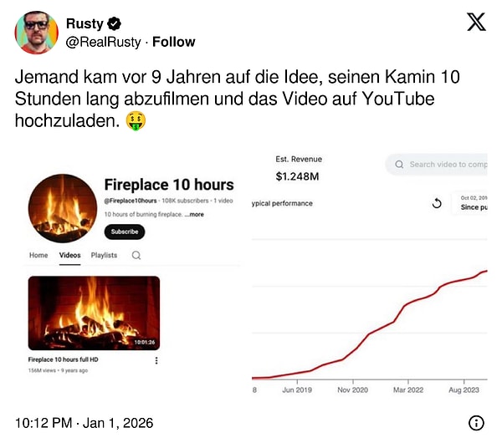Select the Videos tab
The width and height of the screenshot is (502, 448).
click(70, 256)
